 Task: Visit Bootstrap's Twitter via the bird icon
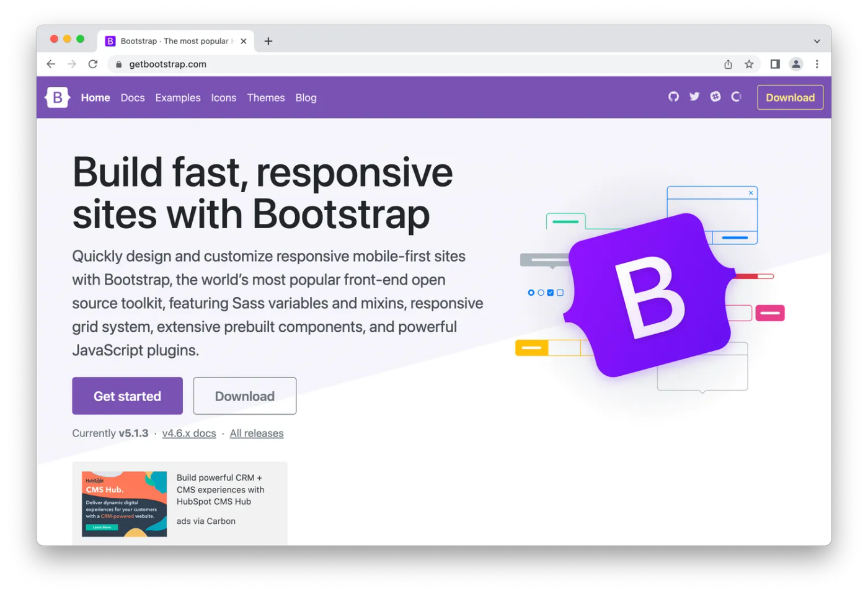point(694,97)
